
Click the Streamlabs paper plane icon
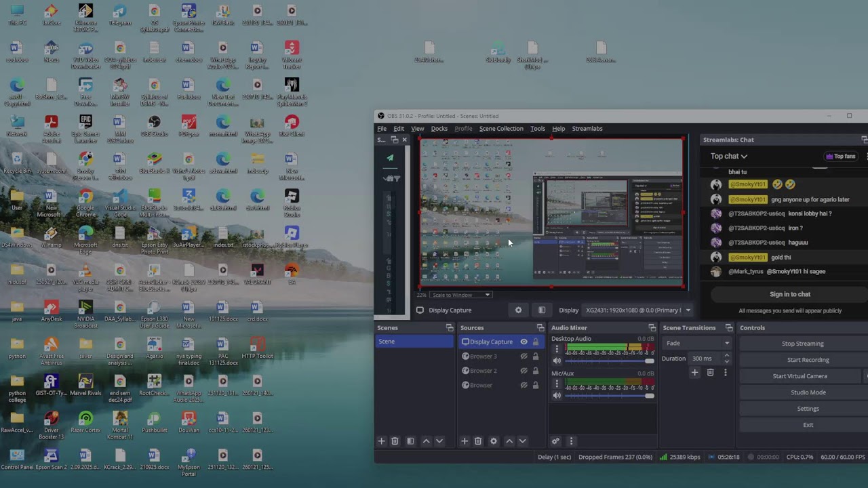point(390,158)
